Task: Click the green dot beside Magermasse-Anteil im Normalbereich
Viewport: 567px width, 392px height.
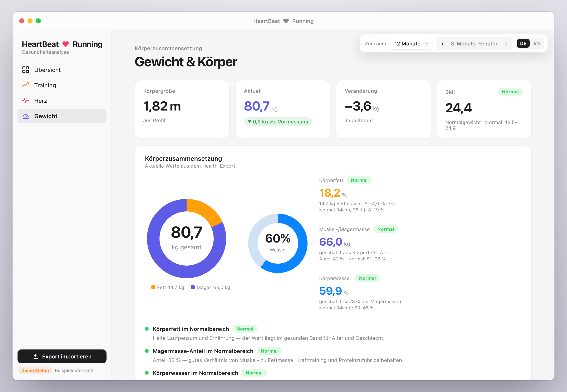Action: 147,351
